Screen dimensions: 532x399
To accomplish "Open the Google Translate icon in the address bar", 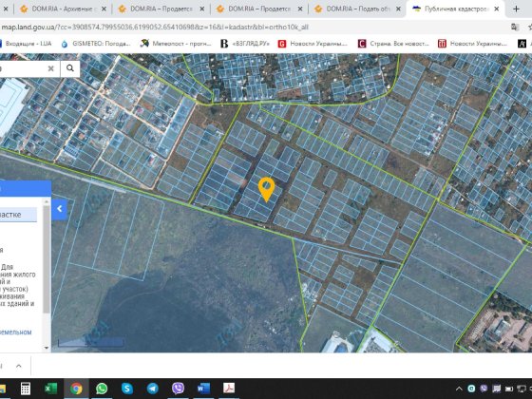I will click(514, 27).
